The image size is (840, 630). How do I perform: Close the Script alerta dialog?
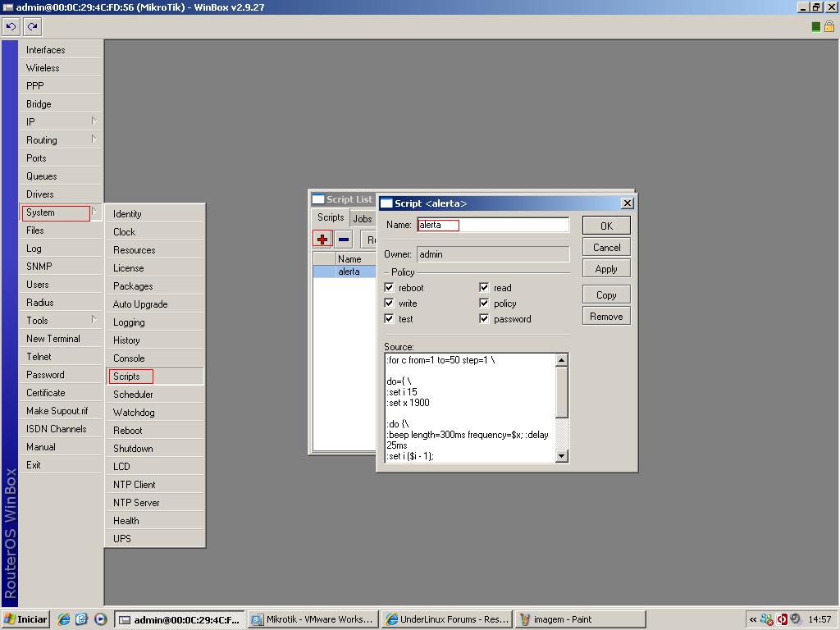click(628, 203)
